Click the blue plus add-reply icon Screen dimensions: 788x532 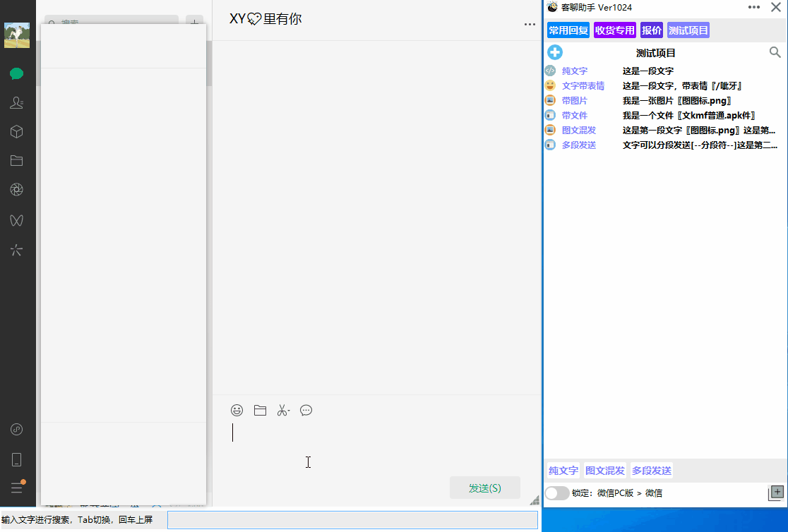[x=555, y=52]
